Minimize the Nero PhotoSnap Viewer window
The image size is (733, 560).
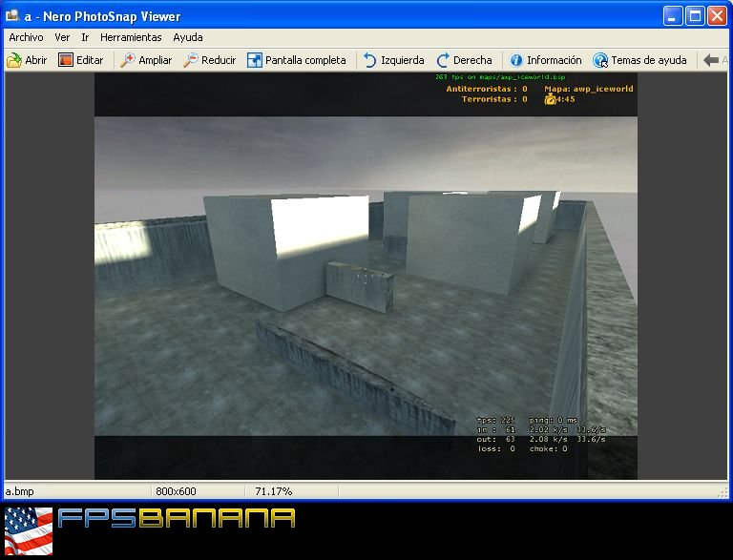click(x=673, y=16)
